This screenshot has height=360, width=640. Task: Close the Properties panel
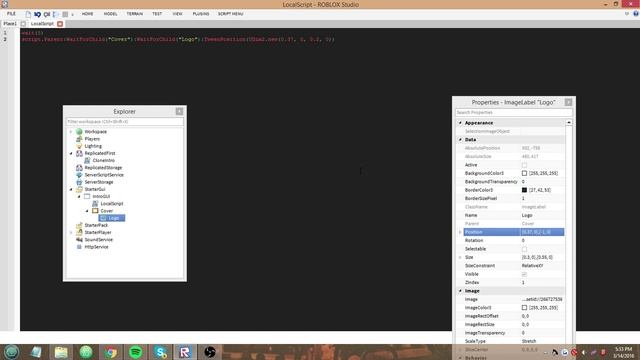(569, 102)
